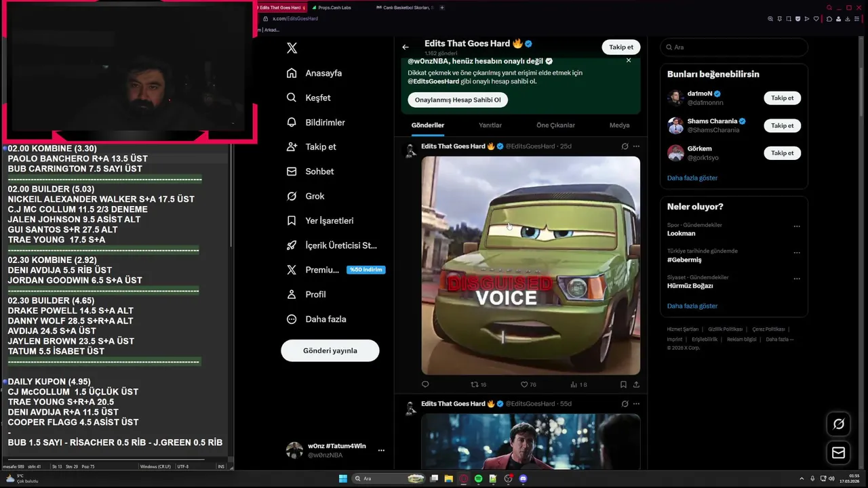Switch to Yanıtlar tab
Viewport: 868px width, 488px height.
click(490, 125)
